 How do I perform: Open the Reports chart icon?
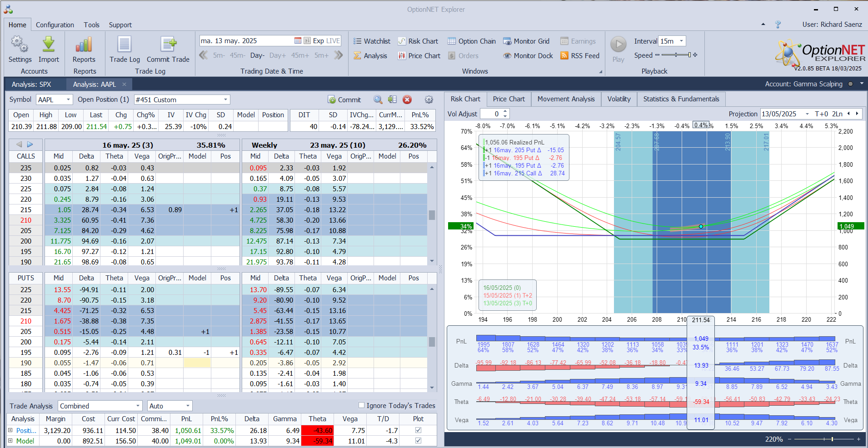tap(84, 45)
